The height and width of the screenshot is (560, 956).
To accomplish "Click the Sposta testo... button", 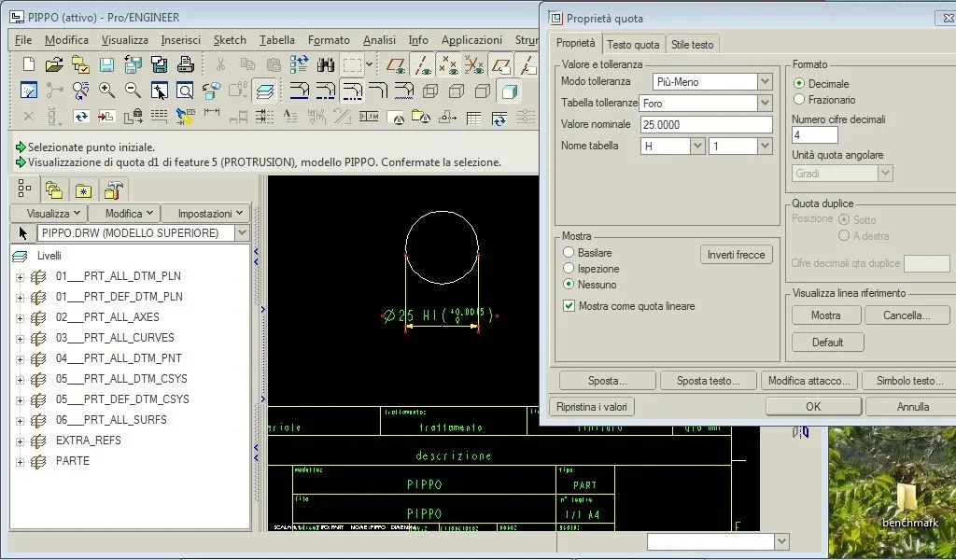I will (x=708, y=381).
